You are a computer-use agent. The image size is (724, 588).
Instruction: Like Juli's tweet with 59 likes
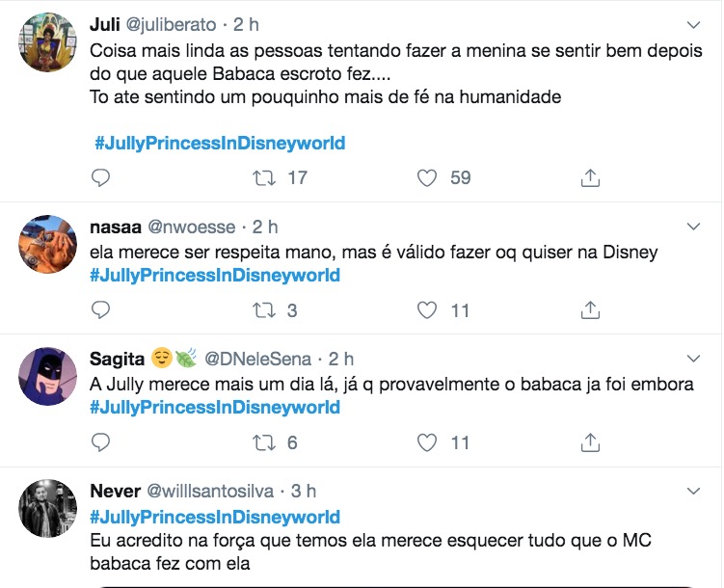point(427,177)
